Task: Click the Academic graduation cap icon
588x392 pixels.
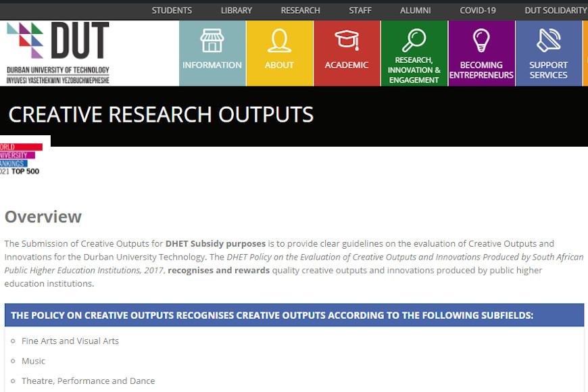Action: pos(347,40)
